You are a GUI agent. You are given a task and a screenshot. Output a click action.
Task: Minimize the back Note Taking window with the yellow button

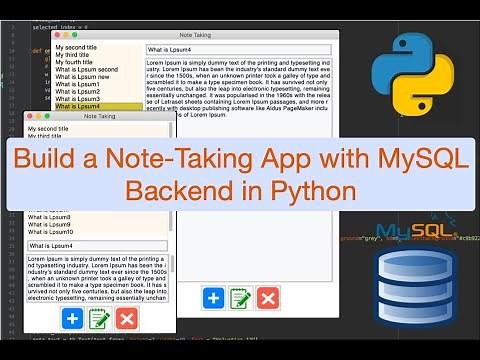click(x=66, y=35)
